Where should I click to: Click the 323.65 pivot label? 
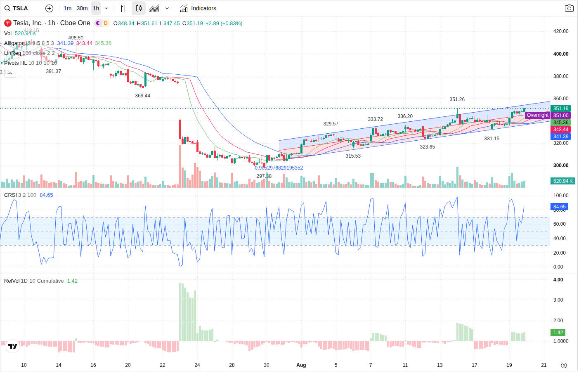[427, 147]
